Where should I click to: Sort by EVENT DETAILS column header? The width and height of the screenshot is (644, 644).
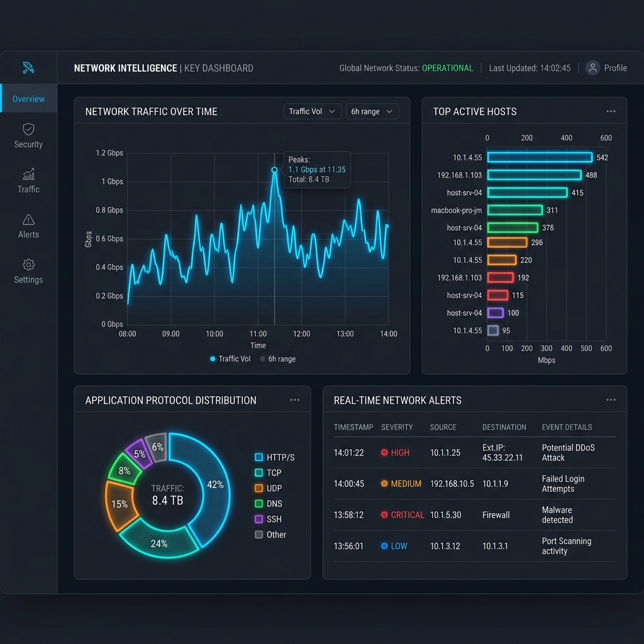(567, 427)
